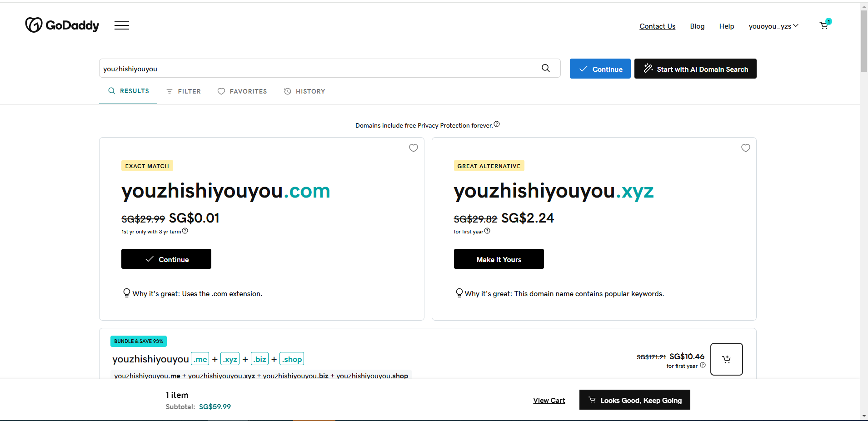Click the domain search input field
Viewport: 868px width, 421px height.
pyautogui.click(x=318, y=69)
